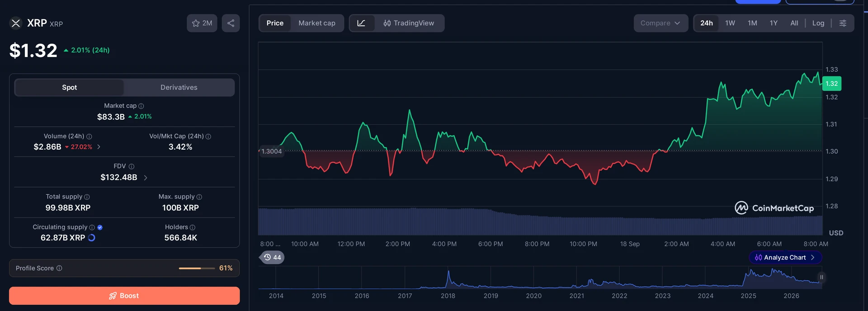This screenshot has width=868, height=311.
Task: Click the XRP coin logo icon
Action: (16, 23)
